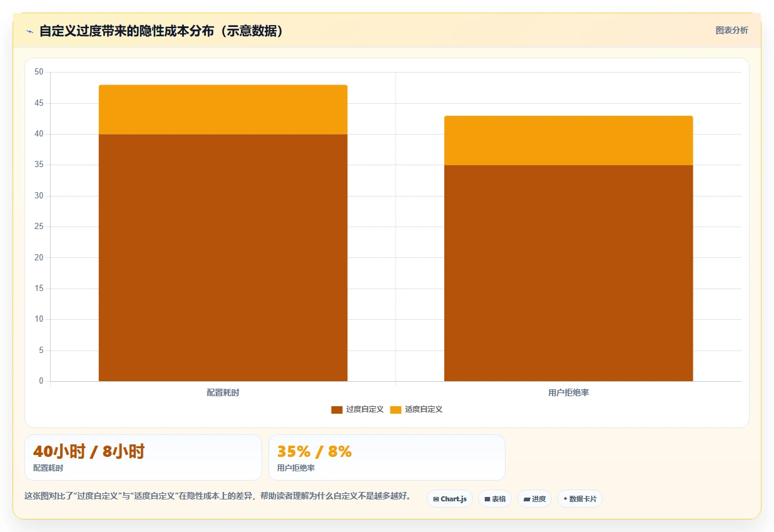Select the Chart.js tag chip

[x=450, y=499]
